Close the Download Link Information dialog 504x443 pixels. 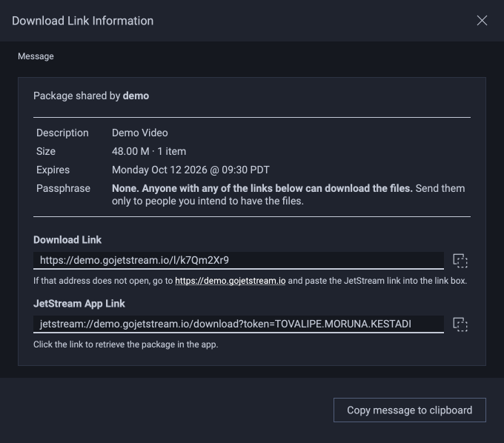482,21
